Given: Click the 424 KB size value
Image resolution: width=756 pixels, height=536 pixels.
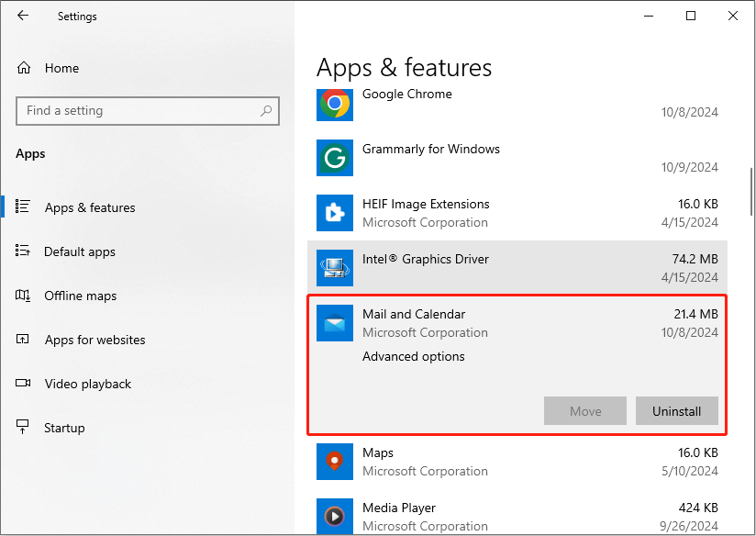Looking at the screenshot, I should coord(698,508).
